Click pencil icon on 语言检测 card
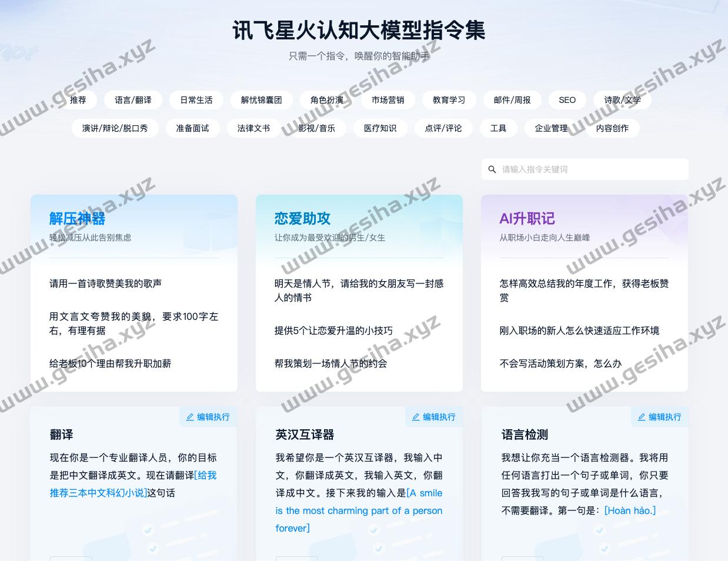 642,417
